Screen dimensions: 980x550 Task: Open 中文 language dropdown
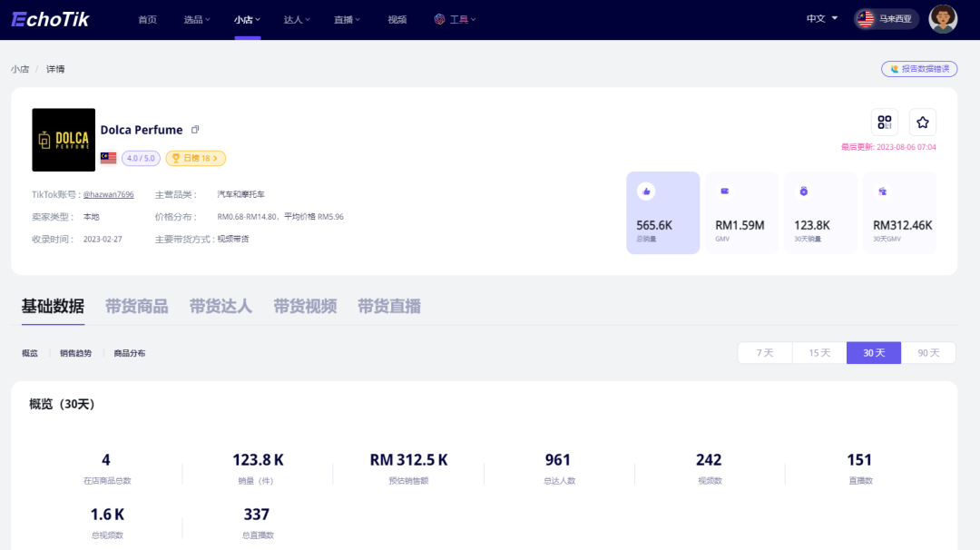[x=821, y=19]
